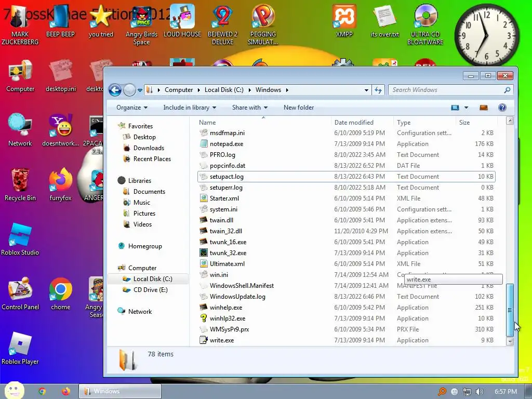Open Angry Birds Space shortcut
This screenshot has height=399, width=532.
[x=141, y=25]
